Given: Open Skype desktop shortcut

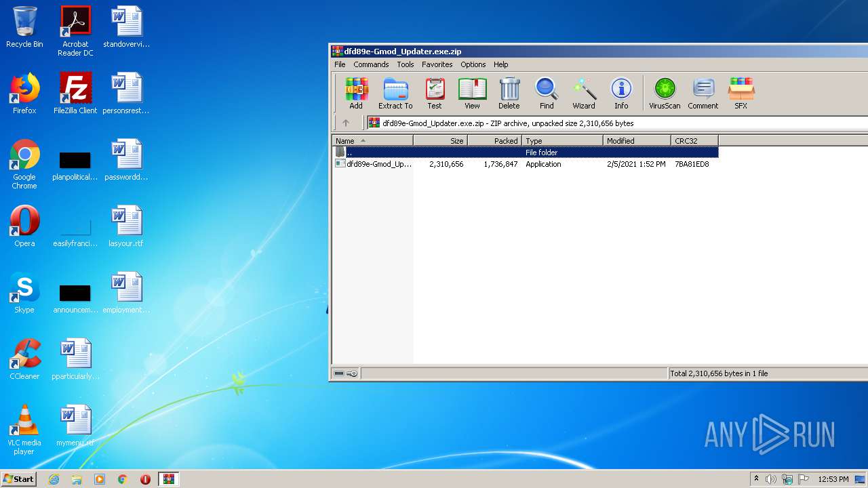Looking at the screenshot, I should pos(24,293).
